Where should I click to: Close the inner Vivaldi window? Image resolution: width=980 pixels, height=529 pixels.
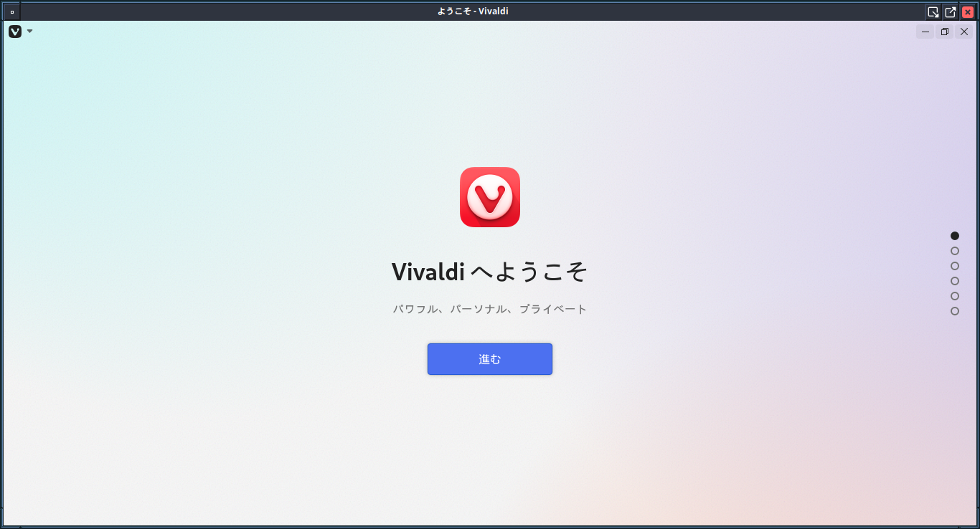click(x=964, y=32)
